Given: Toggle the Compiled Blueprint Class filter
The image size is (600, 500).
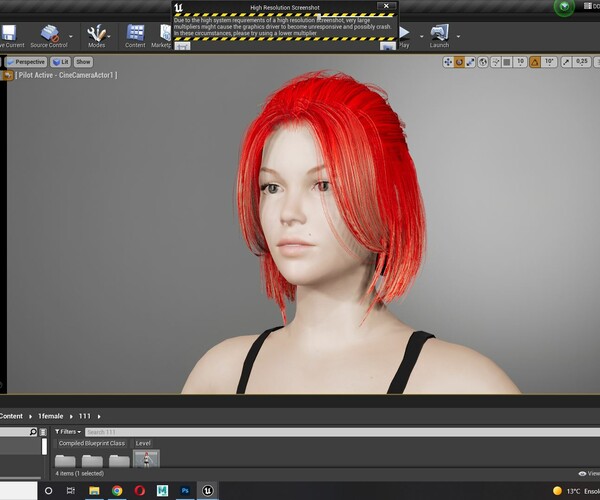Looking at the screenshot, I should (92, 443).
